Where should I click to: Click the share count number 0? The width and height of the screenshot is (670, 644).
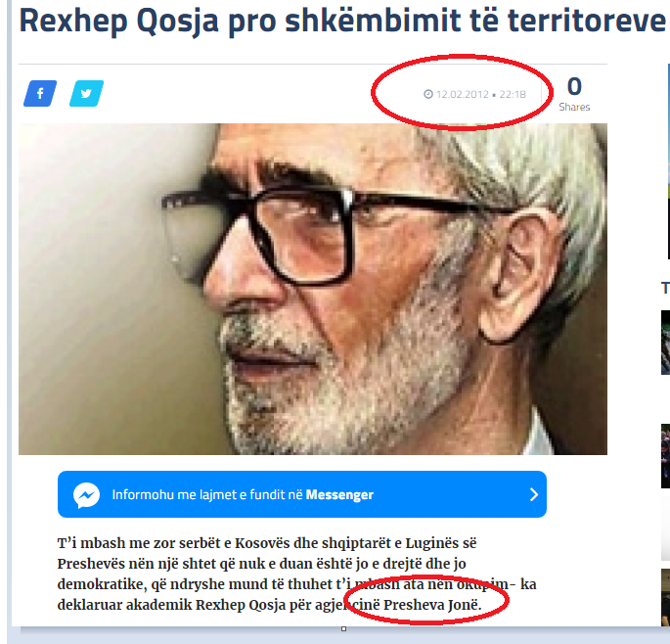point(574,86)
